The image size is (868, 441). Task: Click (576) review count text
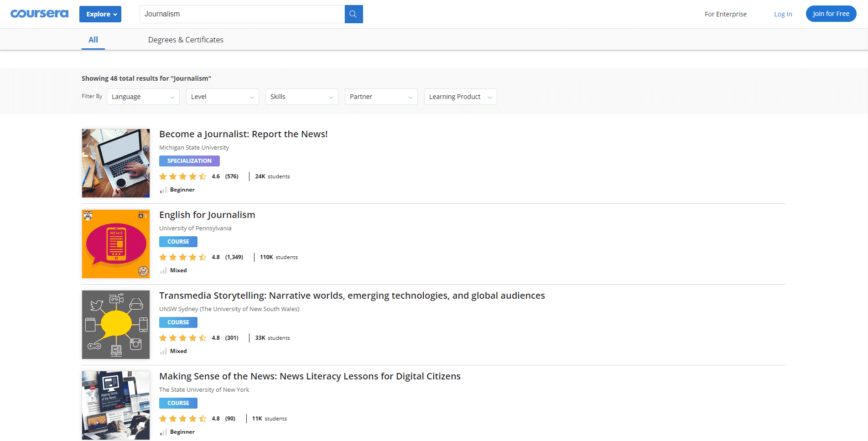232,176
